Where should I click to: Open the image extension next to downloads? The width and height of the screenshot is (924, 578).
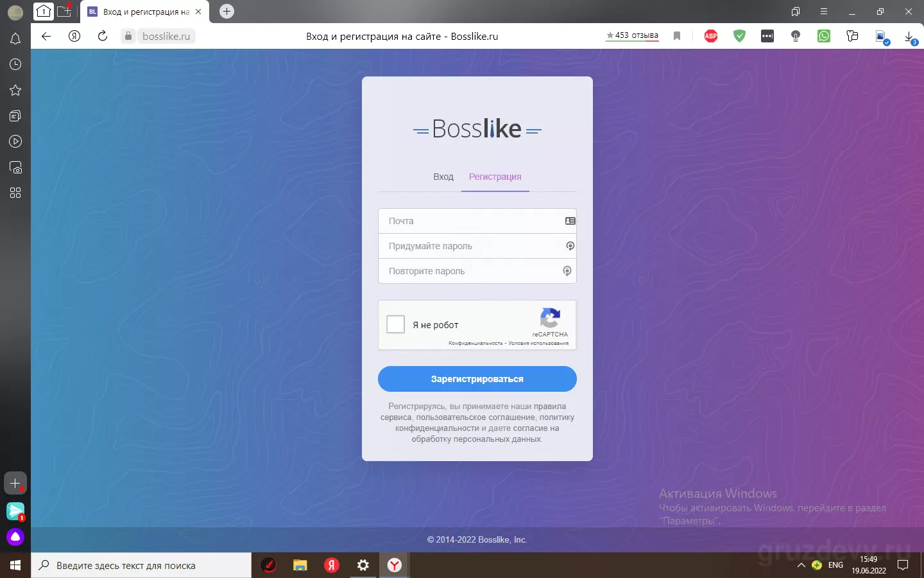click(882, 37)
